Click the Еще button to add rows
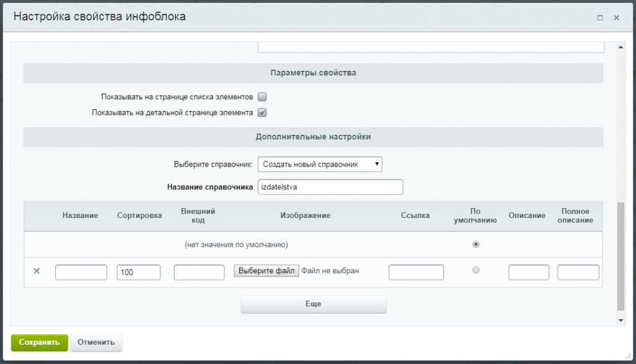636x364 pixels. pyautogui.click(x=313, y=304)
